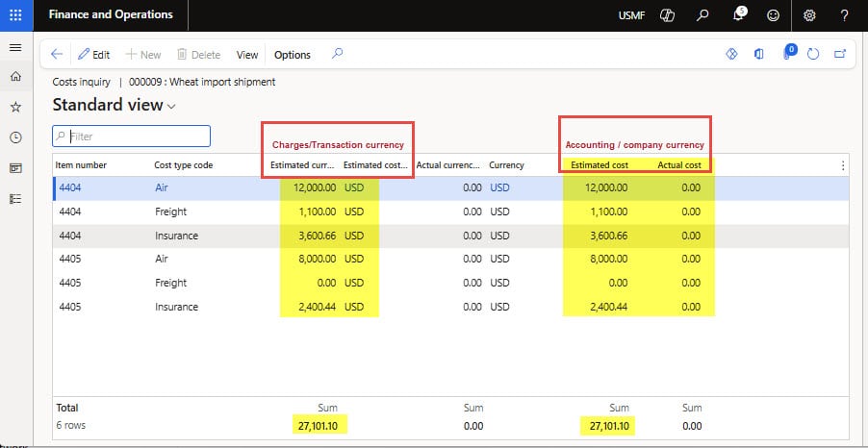The image size is (868, 448).
Task: Click the Edit button
Action: [x=93, y=55]
